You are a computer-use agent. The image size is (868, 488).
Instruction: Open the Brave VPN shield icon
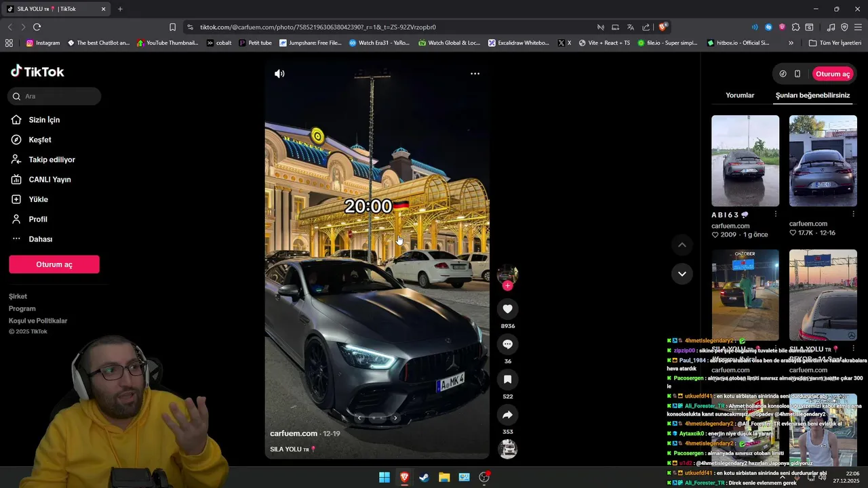tap(844, 27)
